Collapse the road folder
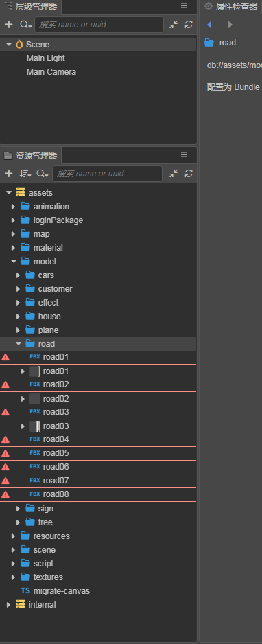This screenshot has width=262, height=644. (x=18, y=344)
